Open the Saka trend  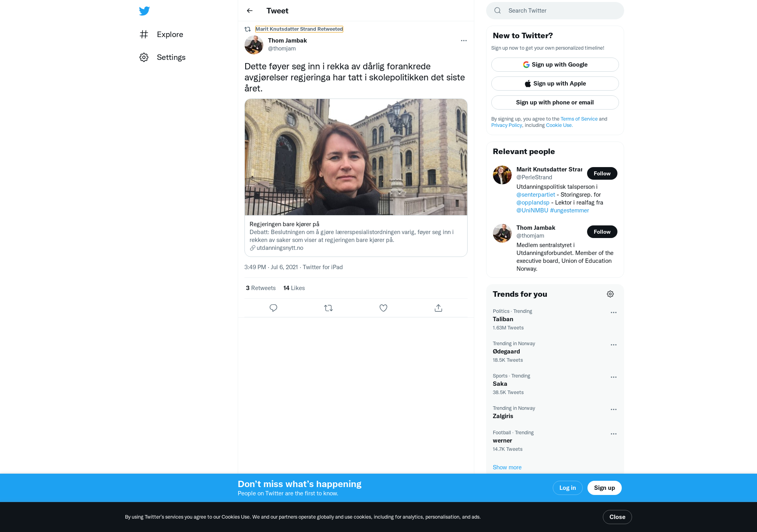tap(555, 384)
